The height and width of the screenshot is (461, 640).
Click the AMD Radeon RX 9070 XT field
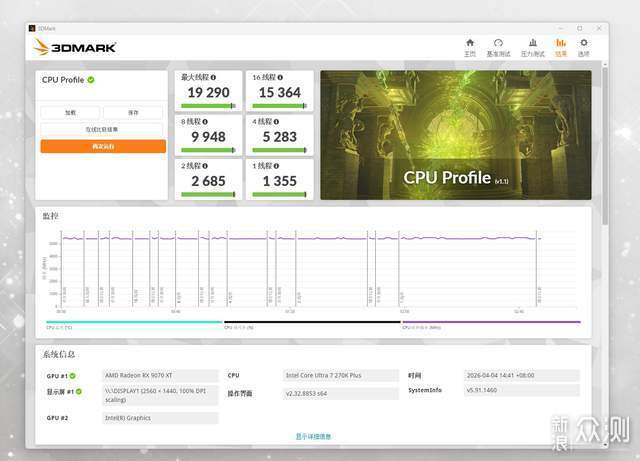point(160,375)
